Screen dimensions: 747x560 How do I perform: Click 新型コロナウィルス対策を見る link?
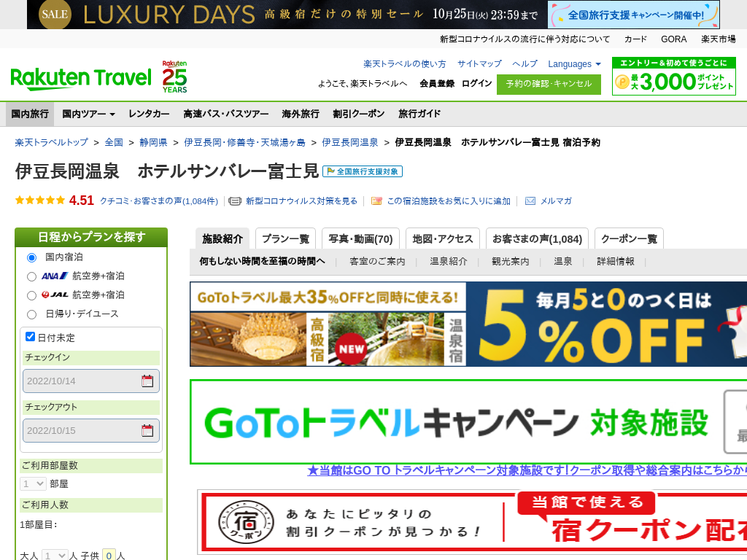tap(301, 201)
